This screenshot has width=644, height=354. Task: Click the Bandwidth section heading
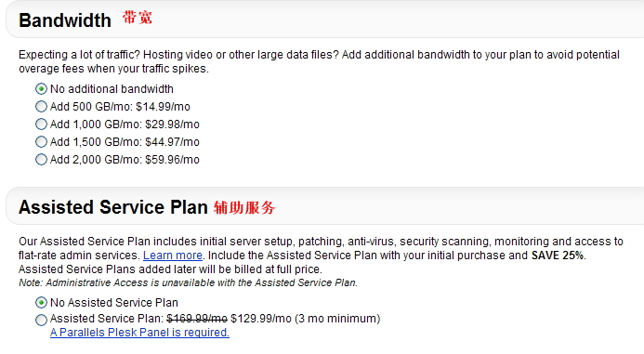(65, 20)
